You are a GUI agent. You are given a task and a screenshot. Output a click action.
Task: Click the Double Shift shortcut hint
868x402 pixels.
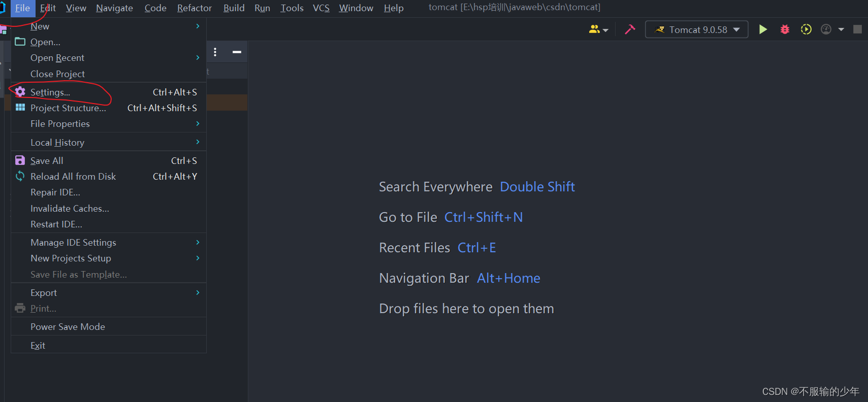537,187
